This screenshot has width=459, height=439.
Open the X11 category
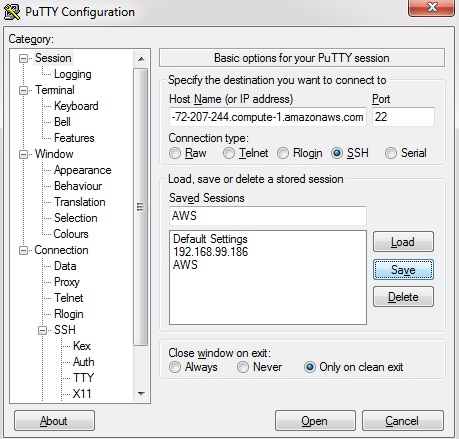82,394
